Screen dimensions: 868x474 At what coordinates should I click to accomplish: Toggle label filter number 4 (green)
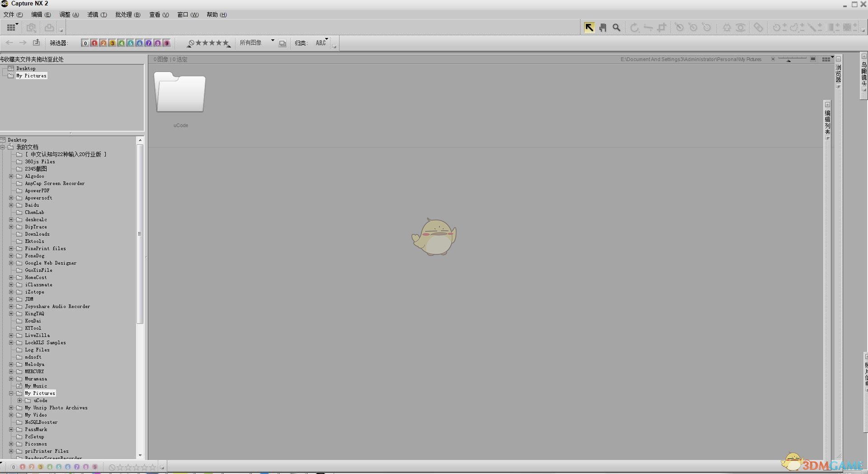click(121, 43)
